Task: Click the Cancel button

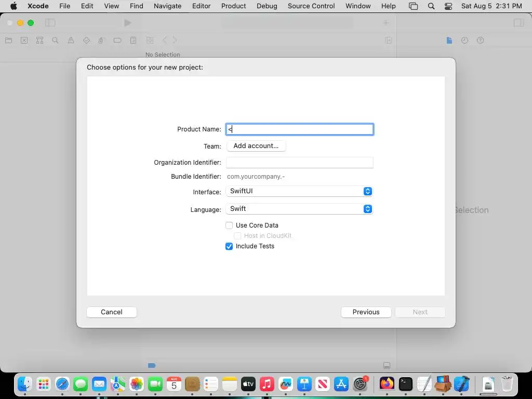Action: pos(112,312)
